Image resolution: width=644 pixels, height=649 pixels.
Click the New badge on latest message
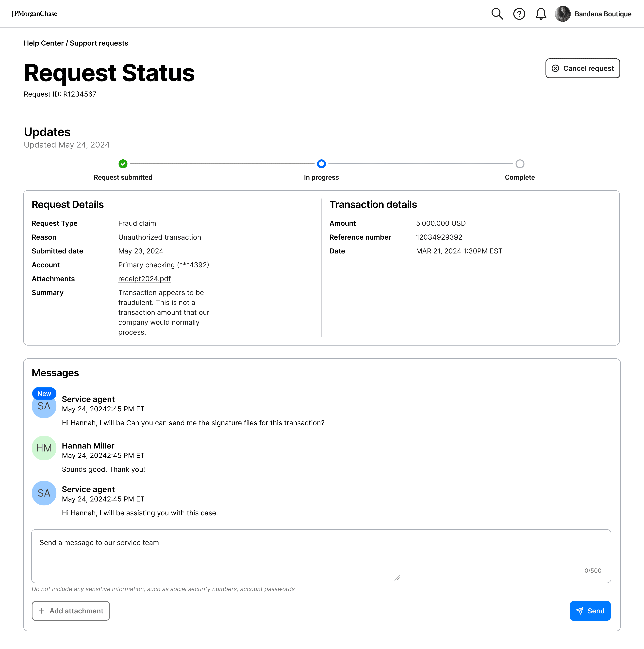pyautogui.click(x=44, y=393)
